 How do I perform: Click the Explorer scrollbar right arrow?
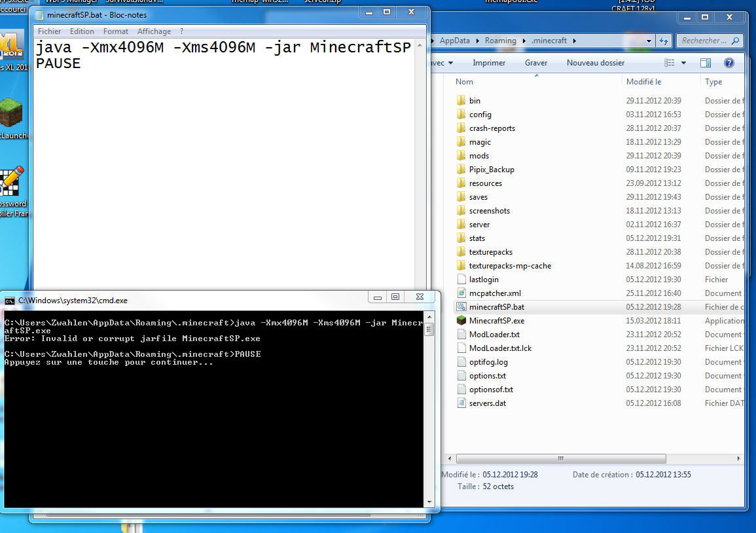pos(738,458)
